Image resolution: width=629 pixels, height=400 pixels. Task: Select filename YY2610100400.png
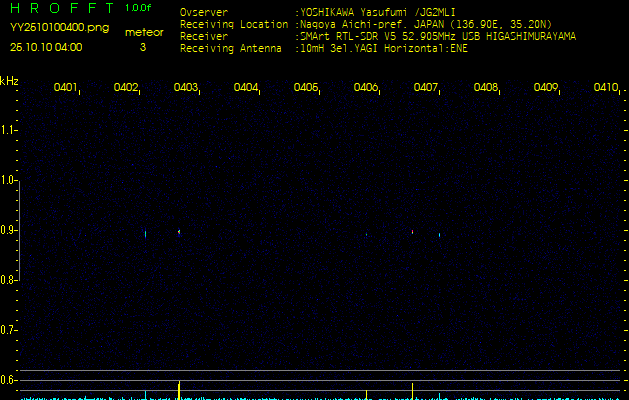pyautogui.click(x=59, y=28)
